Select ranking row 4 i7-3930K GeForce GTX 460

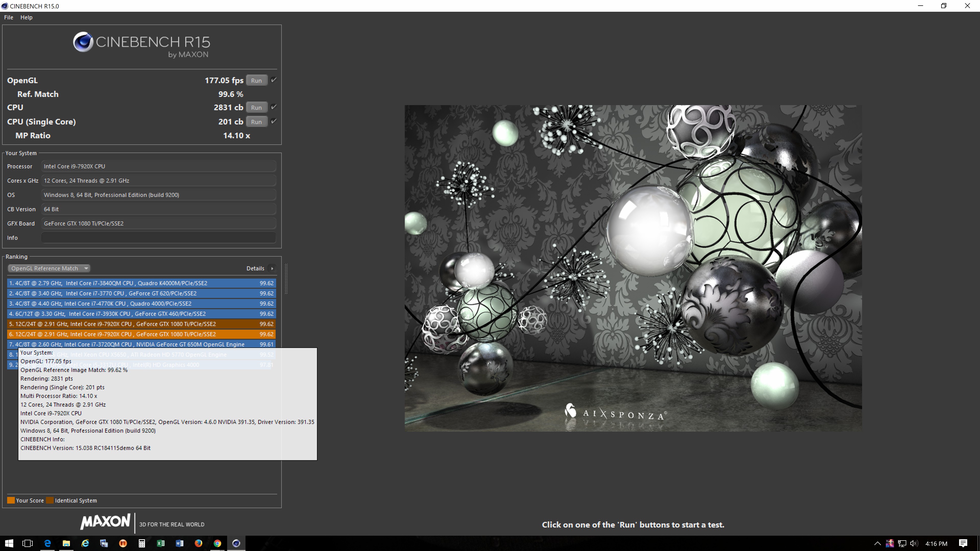pos(141,314)
